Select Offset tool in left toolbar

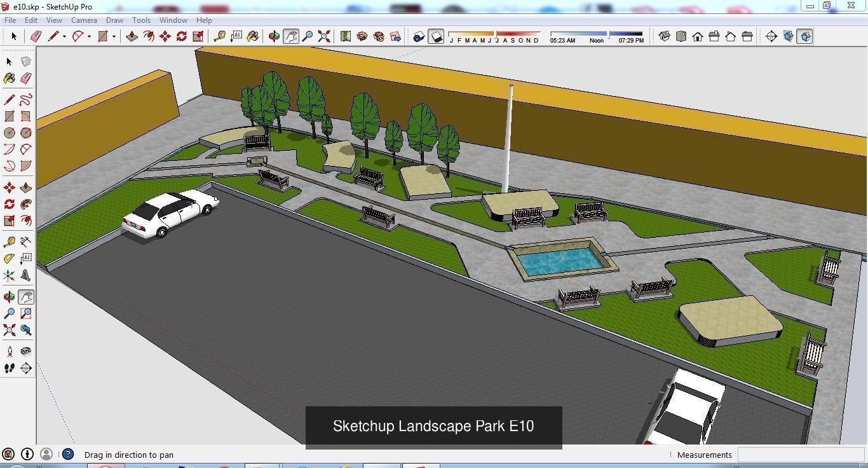point(26,221)
